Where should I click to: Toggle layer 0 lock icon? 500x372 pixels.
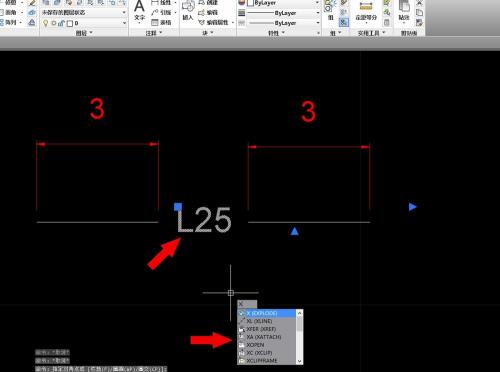pos(61,23)
